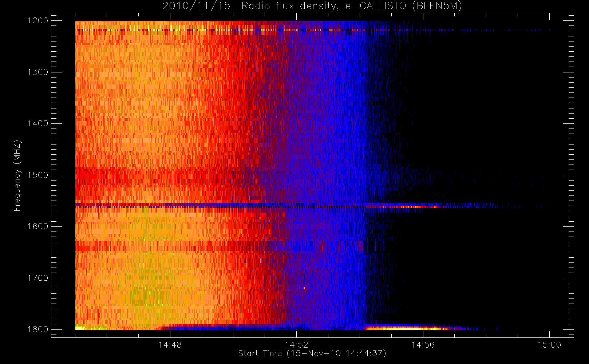Click the 'Frequency (MHZ)' axis label
This screenshot has height=364, width=589.
pos(17,175)
